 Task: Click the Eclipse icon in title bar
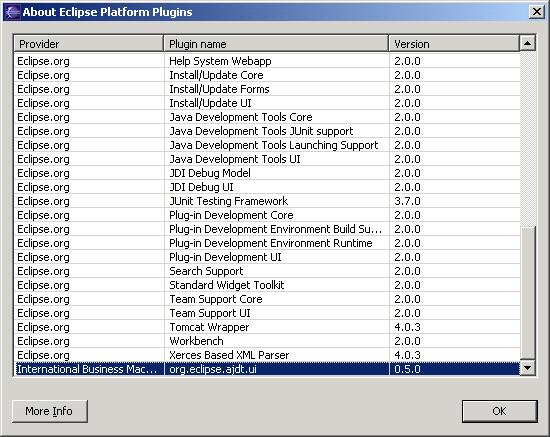coord(12,12)
